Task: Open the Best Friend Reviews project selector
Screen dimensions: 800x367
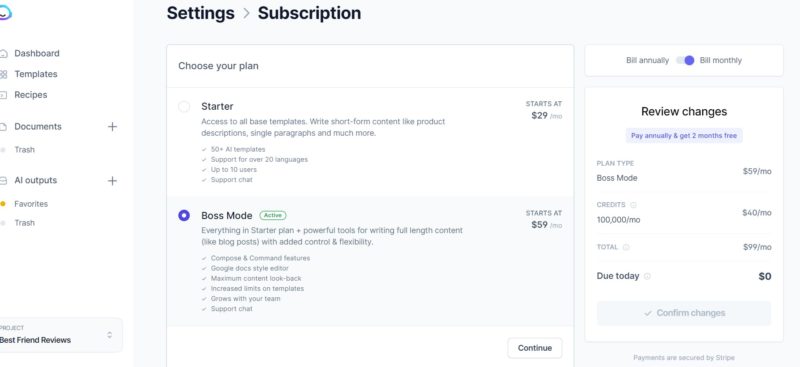Action: (60, 335)
